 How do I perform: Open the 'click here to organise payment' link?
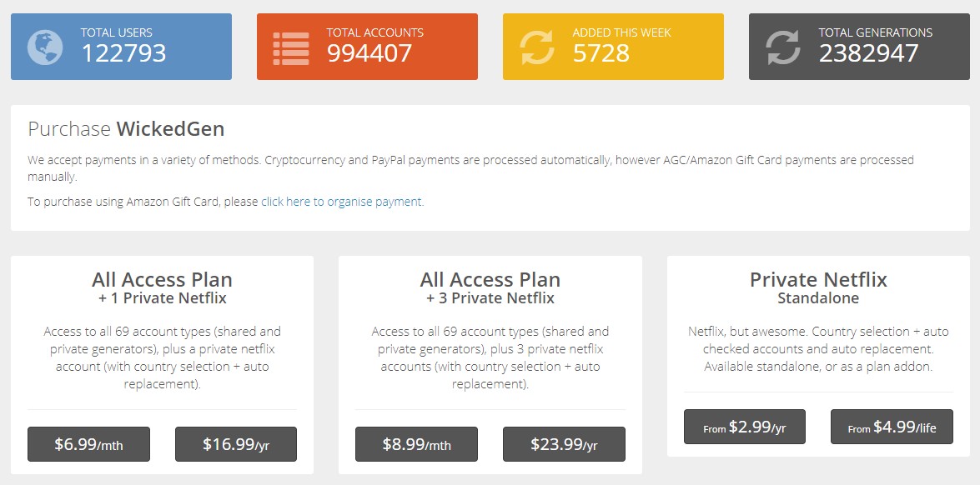pos(342,202)
